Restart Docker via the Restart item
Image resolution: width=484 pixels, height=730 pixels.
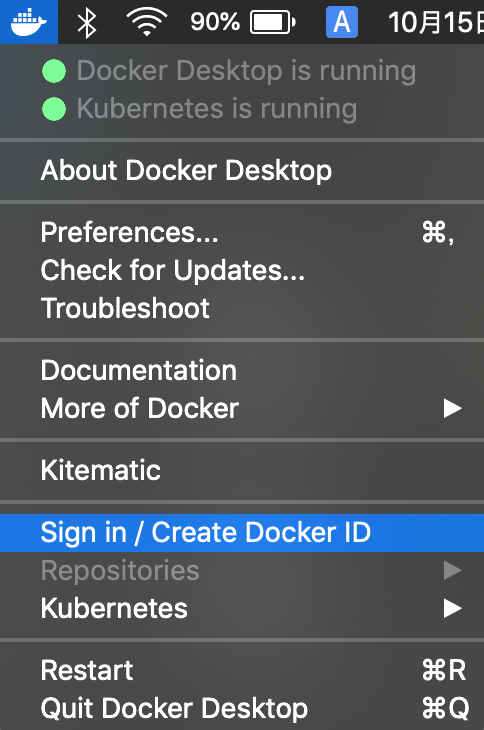pos(242,670)
